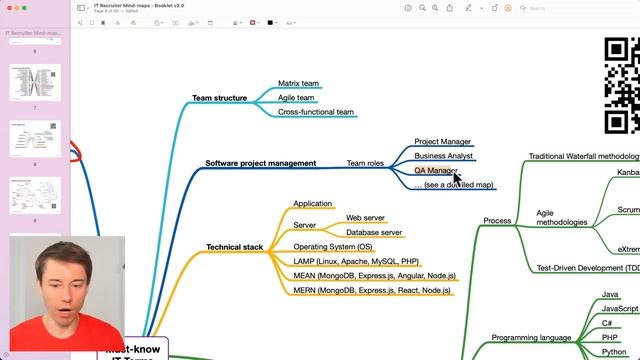Click the 'Technical stack' node
The width and height of the screenshot is (640, 360).
coord(234,247)
